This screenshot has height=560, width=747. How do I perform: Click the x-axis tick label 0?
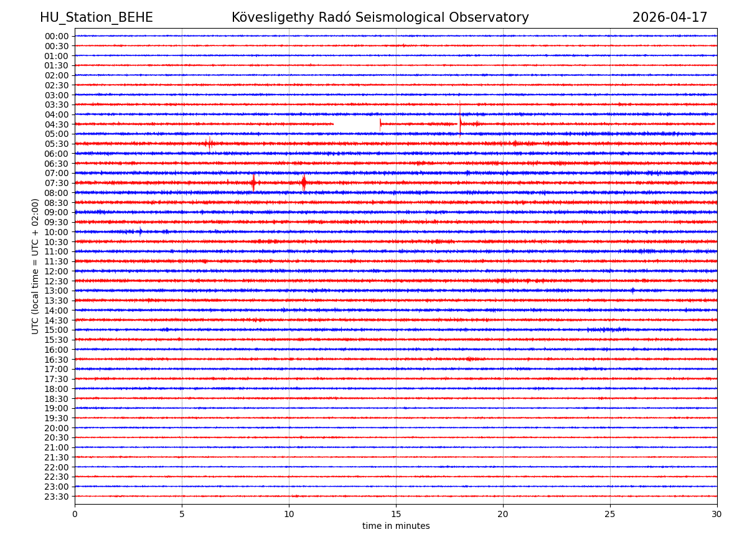(x=75, y=515)
